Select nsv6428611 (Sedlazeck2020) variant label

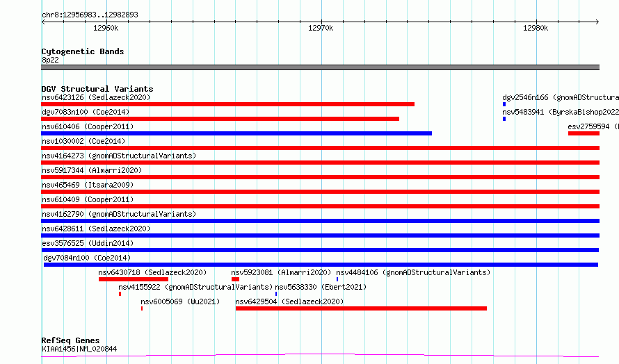[96, 229]
